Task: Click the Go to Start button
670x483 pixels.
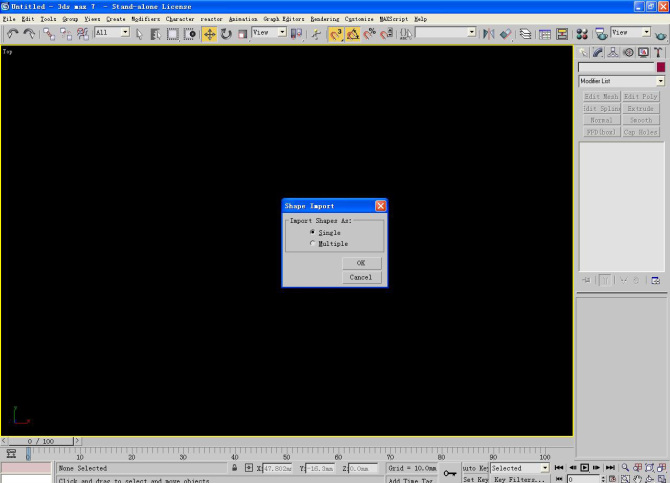Action: 558,468
